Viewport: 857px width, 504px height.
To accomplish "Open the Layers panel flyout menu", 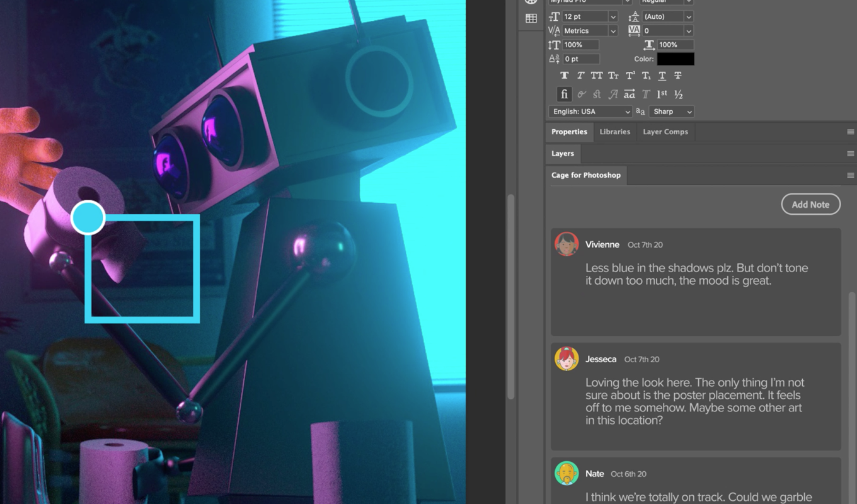I will point(850,153).
